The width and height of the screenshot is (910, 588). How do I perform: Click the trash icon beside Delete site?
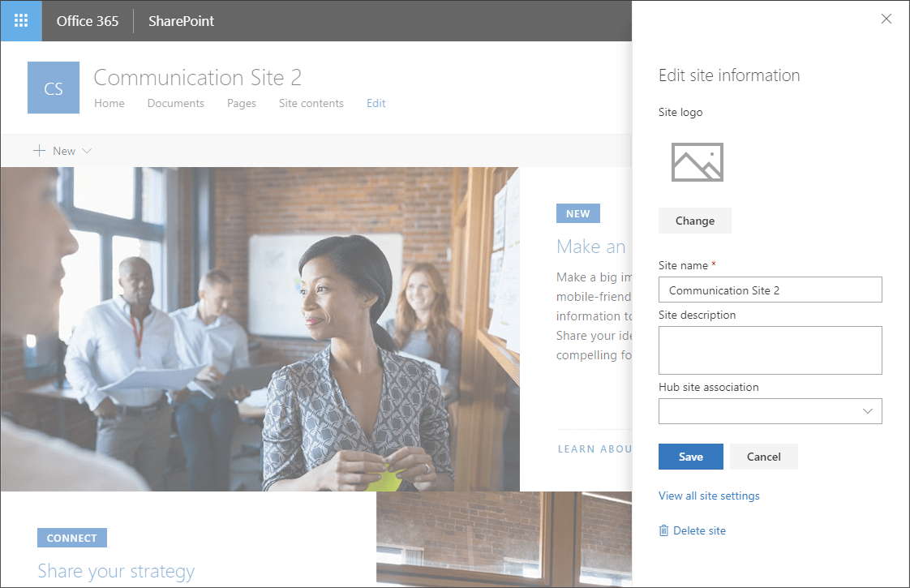pyautogui.click(x=663, y=530)
